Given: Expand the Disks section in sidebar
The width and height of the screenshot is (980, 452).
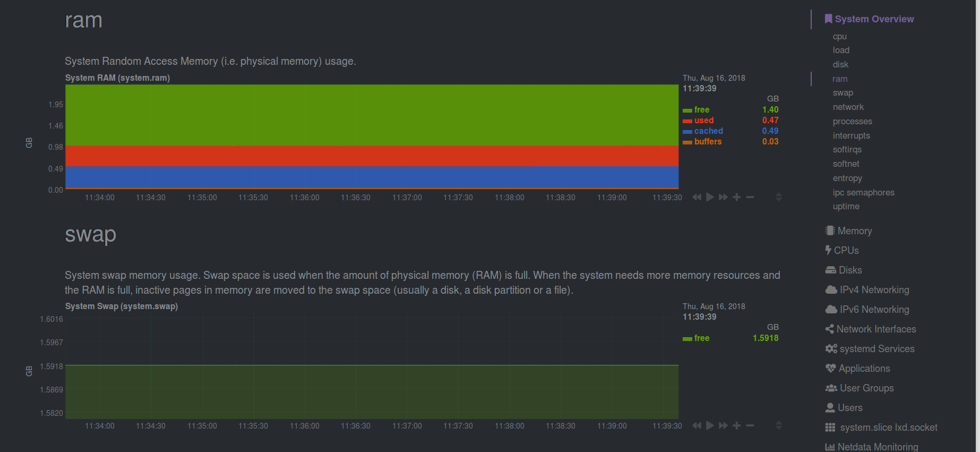Looking at the screenshot, I should point(844,270).
